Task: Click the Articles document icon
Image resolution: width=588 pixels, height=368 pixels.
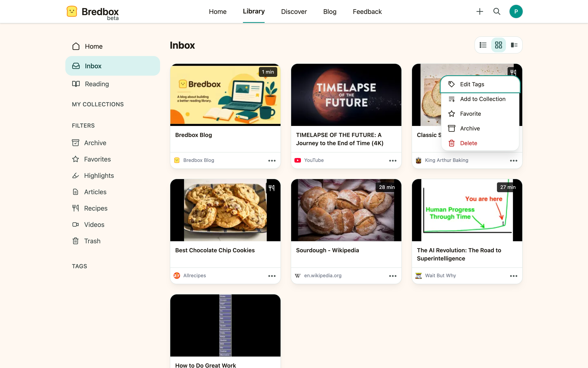Action: [x=76, y=192]
